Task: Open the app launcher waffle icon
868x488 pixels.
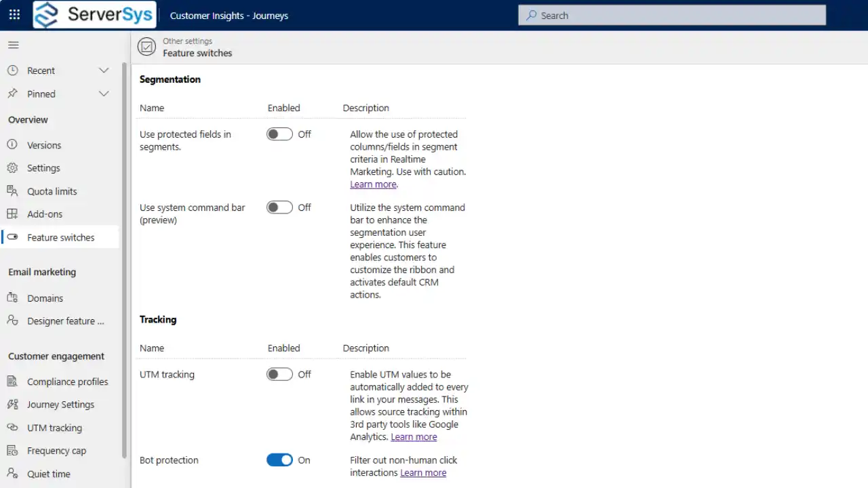Action: pos(14,15)
